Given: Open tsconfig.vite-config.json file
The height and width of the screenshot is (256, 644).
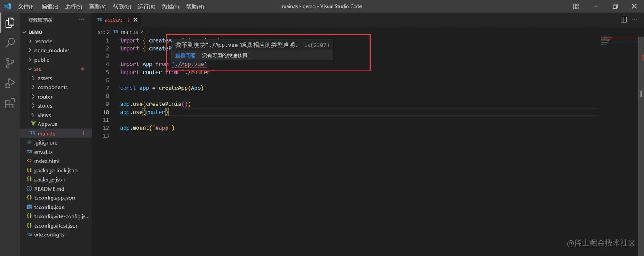Looking at the screenshot, I should click(x=56, y=216).
